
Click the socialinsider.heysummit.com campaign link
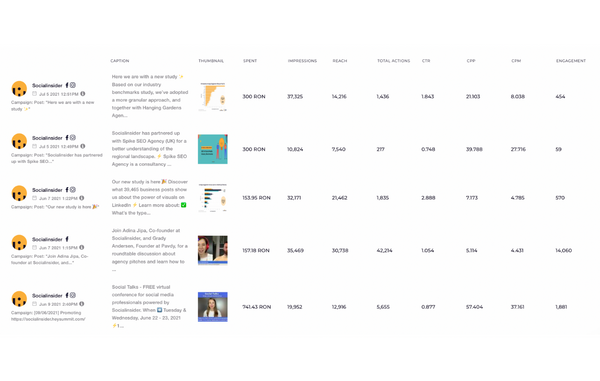click(48, 319)
